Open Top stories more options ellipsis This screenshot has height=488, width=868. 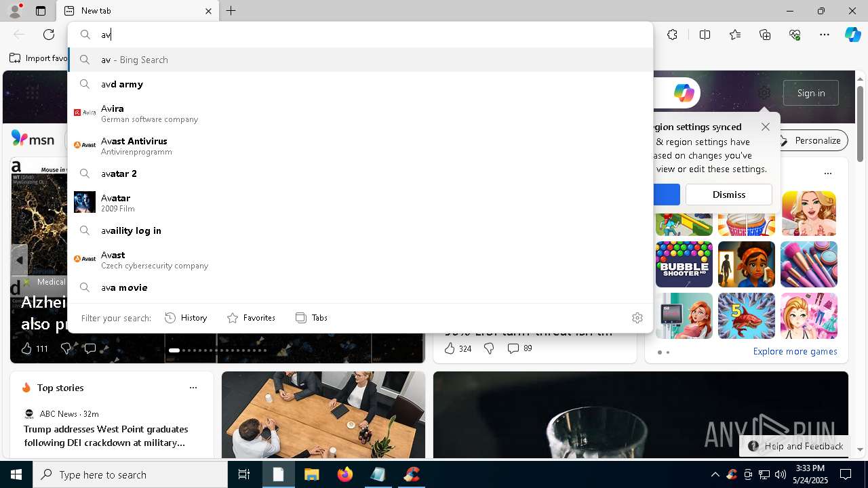click(193, 388)
